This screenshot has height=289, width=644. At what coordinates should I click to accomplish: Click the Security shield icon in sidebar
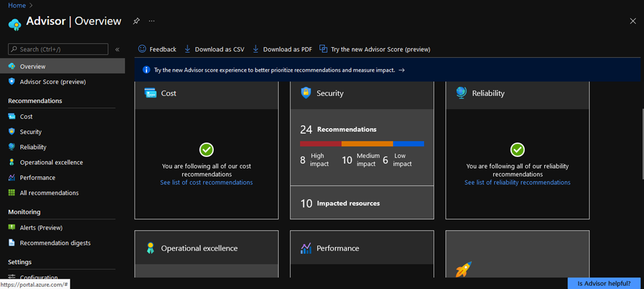coord(12,132)
